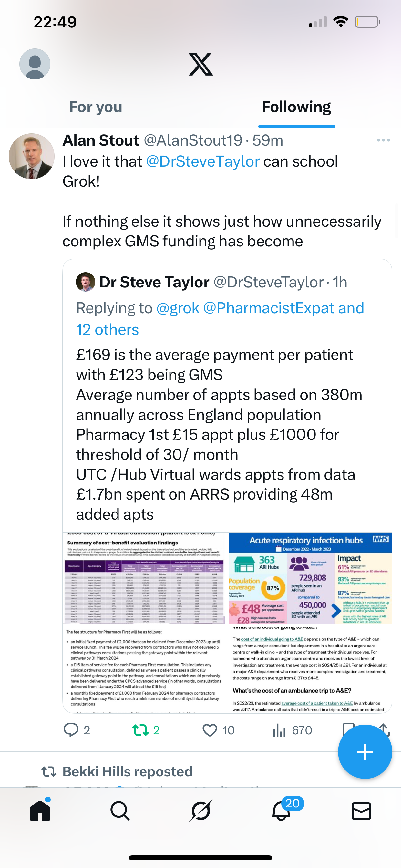Viewport: 401px width, 868px height.
Task: Compose a new post with plus button
Action: pos(365,751)
